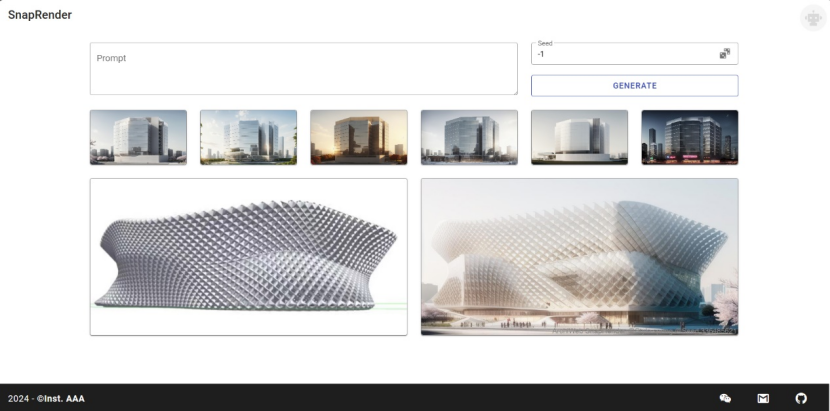Randomize seed with the dice icon

tap(724, 54)
